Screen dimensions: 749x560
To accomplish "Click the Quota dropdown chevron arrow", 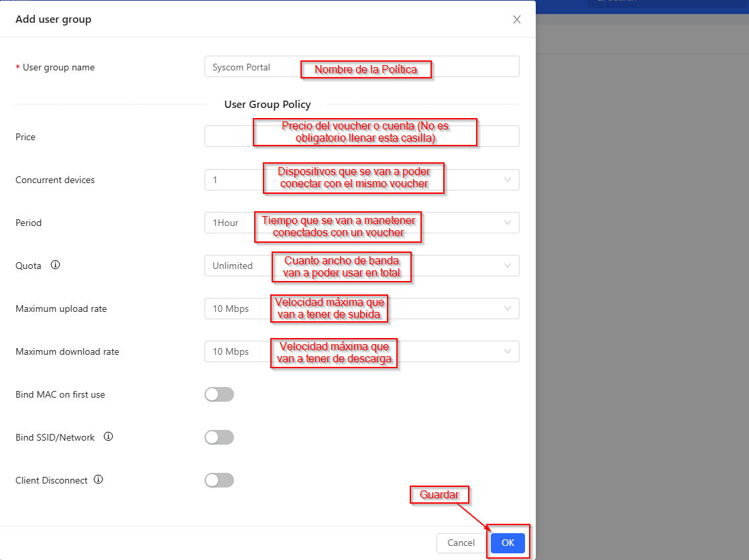I will [507, 266].
